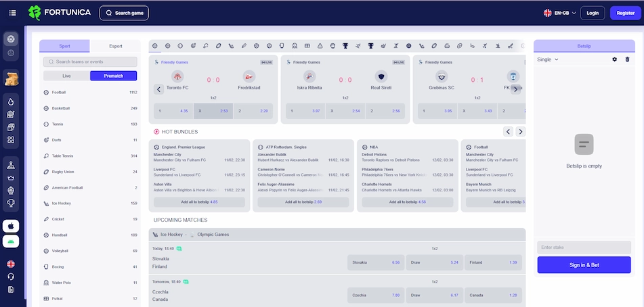
Task: Pick Finland odds 1.39
Action: pyautogui.click(x=493, y=262)
